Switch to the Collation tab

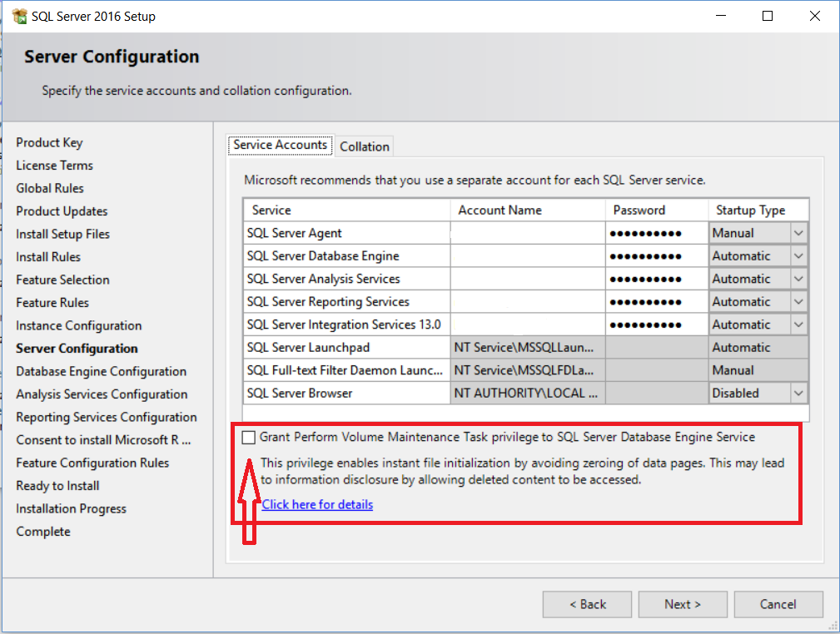tap(365, 146)
